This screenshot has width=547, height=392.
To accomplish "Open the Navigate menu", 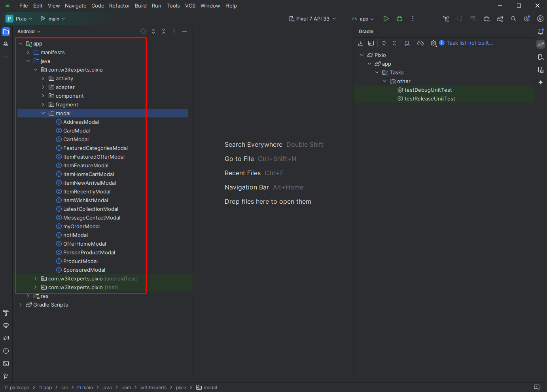I will tap(76, 6).
